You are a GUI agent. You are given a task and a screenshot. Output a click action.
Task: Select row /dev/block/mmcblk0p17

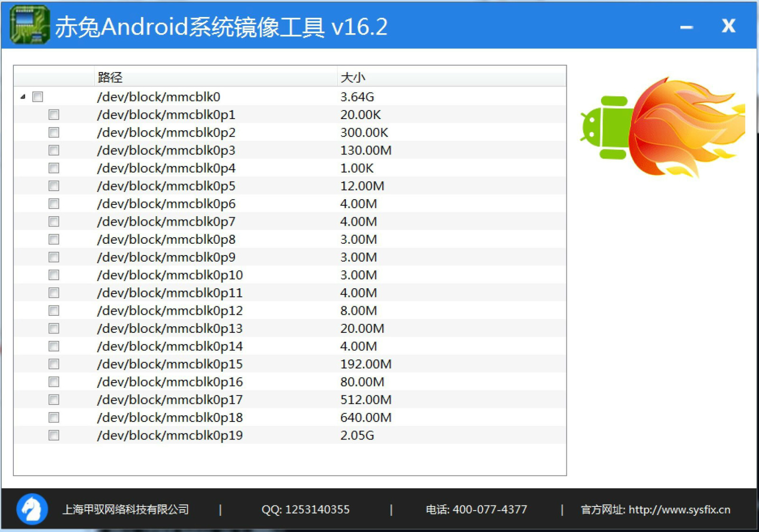click(290, 400)
